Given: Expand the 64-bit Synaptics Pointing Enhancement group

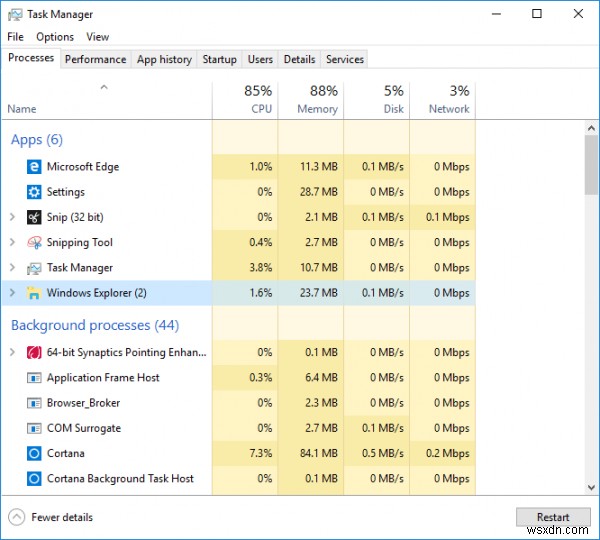Looking at the screenshot, I should [x=12, y=352].
